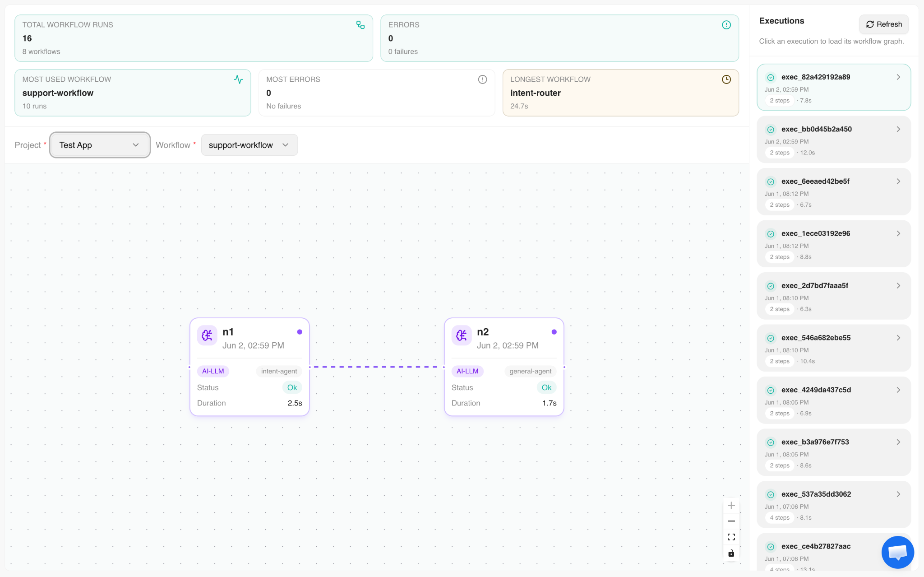Click the brain icon on node n2
Screen dimensions: 924x577
click(x=462, y=335)
